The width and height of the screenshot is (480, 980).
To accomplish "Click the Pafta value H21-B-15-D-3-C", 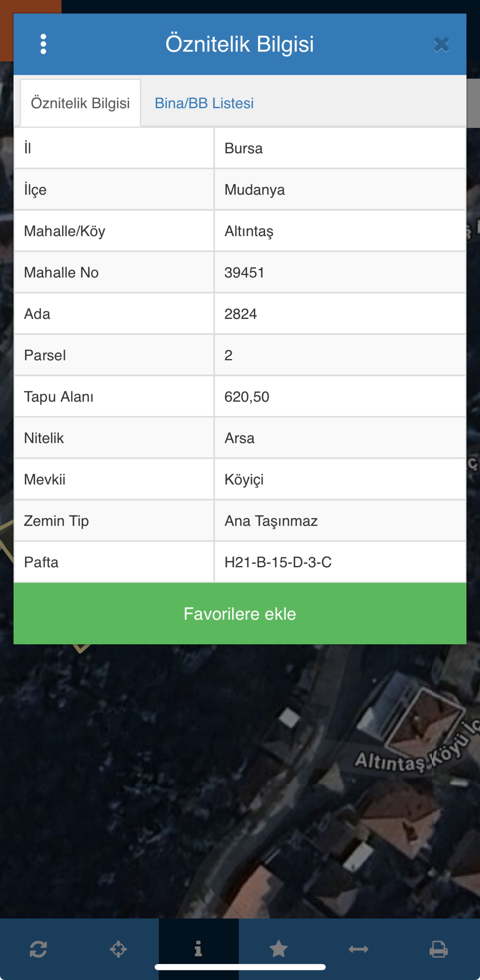I will (x=278, y=562).
